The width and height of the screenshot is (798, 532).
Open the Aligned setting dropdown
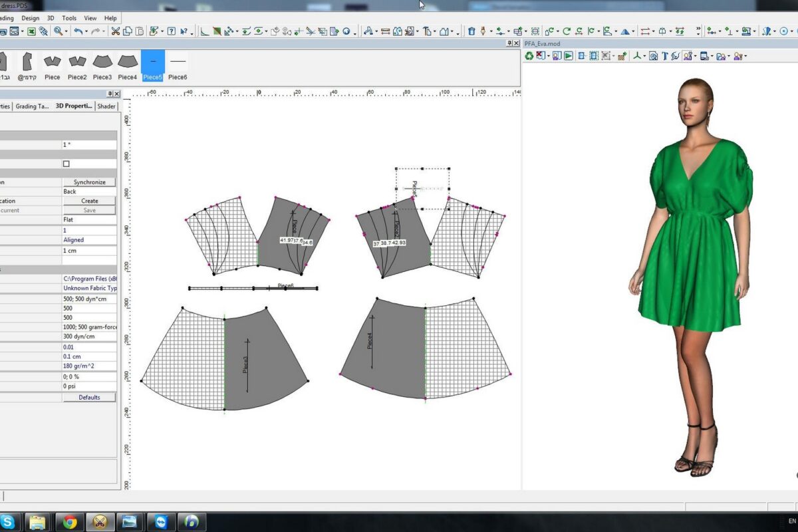coord(90,239)
